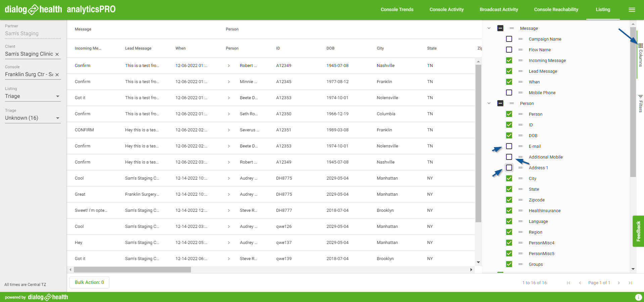Click the info icon in footer
Image resolution: width=644 pixels, height=302 pixels.
(x=638, y=297)
